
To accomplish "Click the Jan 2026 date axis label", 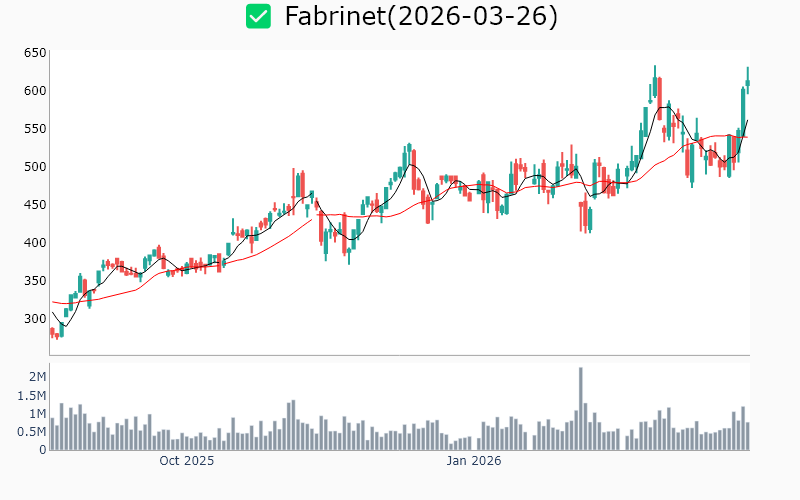I will click(474, 461).
